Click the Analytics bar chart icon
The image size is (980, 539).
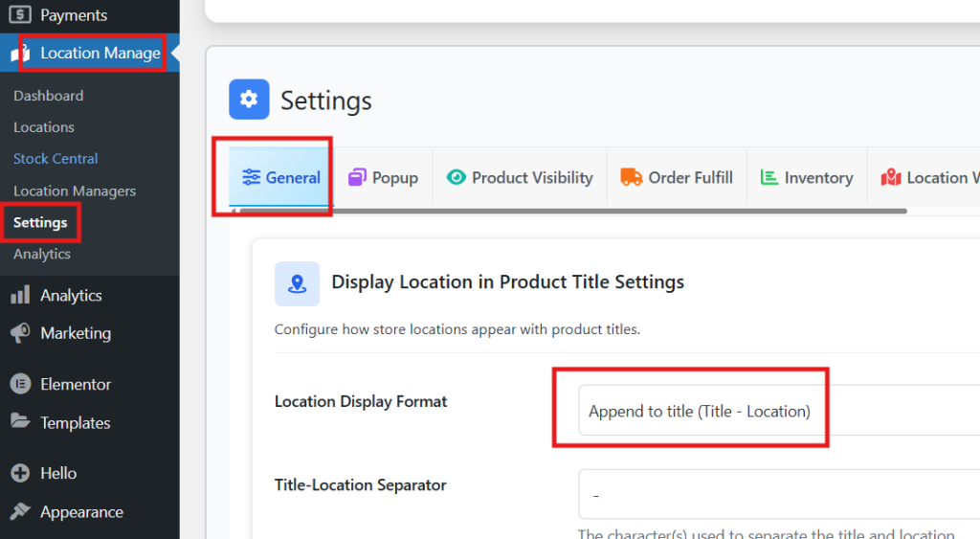point(20,296)
